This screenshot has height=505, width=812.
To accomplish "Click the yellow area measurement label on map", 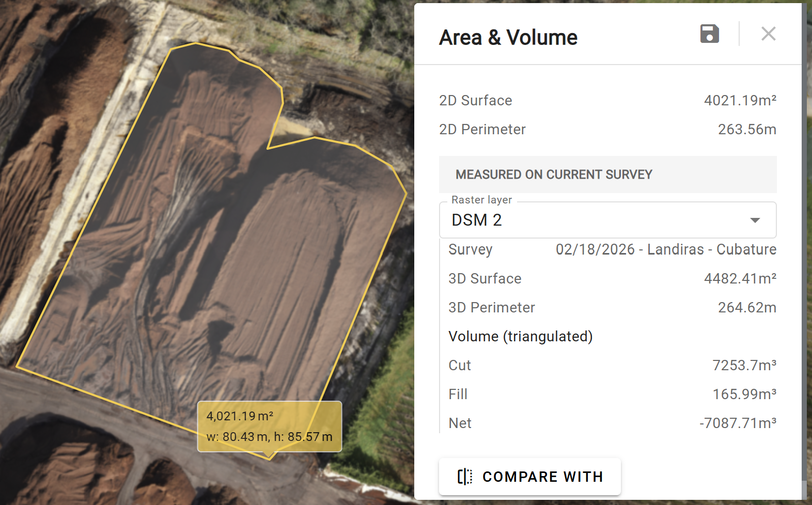I will pyautogui.click(x=269, y=426).
